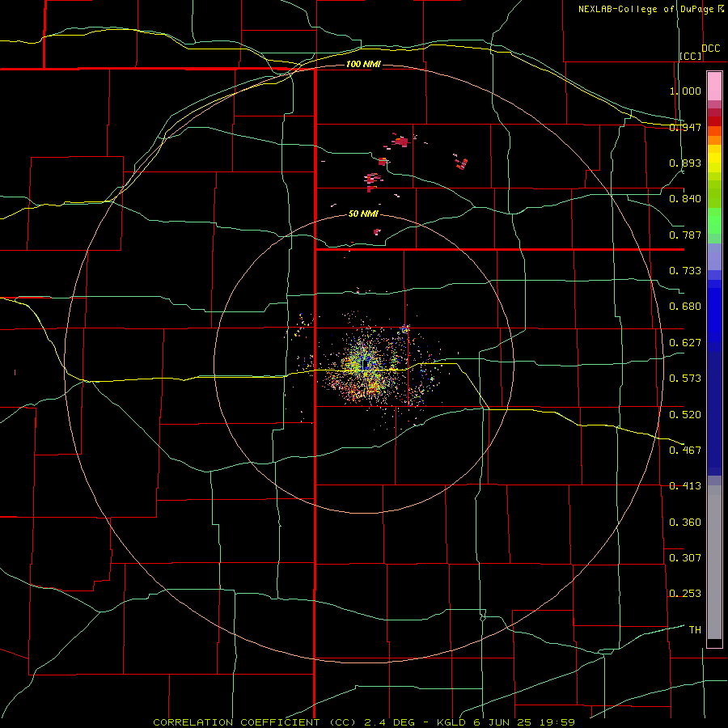The height and width of the screenshot is (728, 728).
Task: Click the TH label at legend bottom
Action: click(x=695, y=629)
